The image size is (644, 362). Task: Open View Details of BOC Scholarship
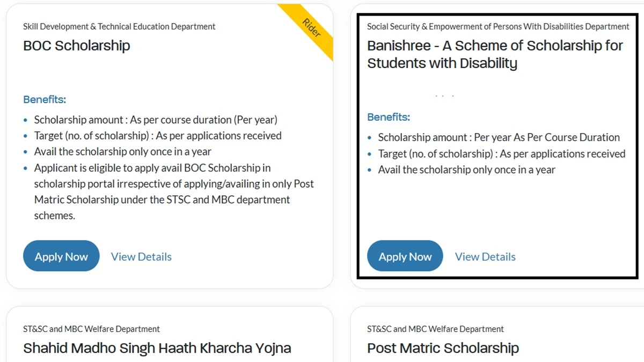(141, 256)
